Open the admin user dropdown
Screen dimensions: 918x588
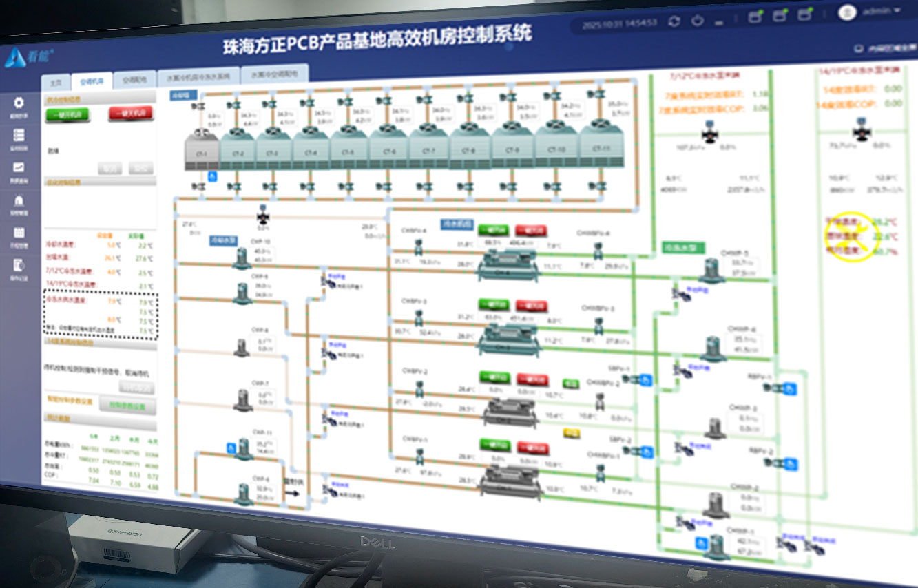(870, 11)
